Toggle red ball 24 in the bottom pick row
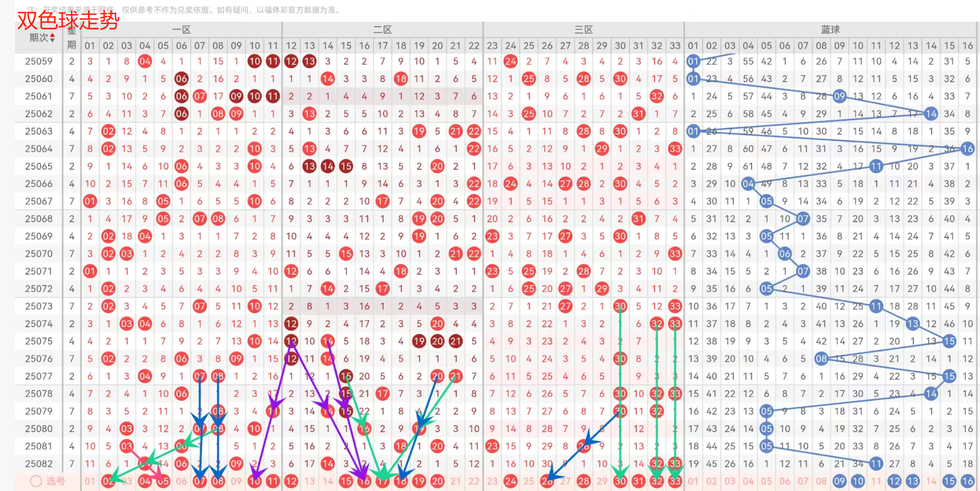 510,481
